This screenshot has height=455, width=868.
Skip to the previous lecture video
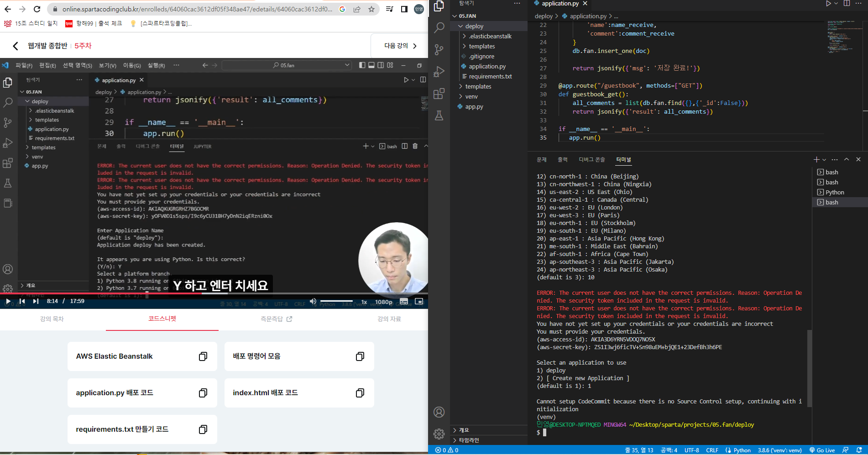[x=22, y=301]
